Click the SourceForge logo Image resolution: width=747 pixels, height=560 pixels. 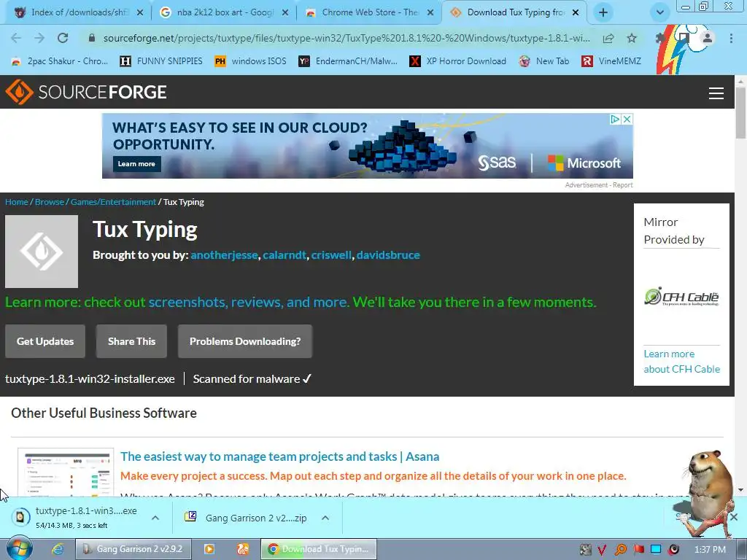[x=86, y=91]
